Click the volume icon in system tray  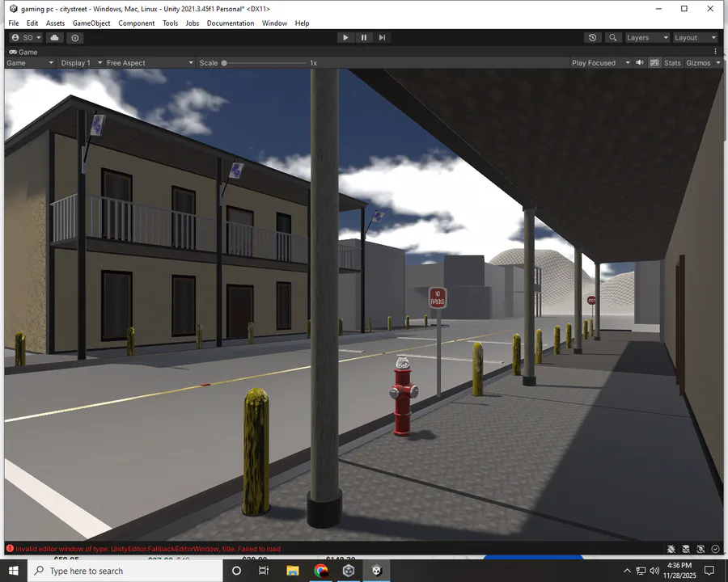tap(654, 571)
